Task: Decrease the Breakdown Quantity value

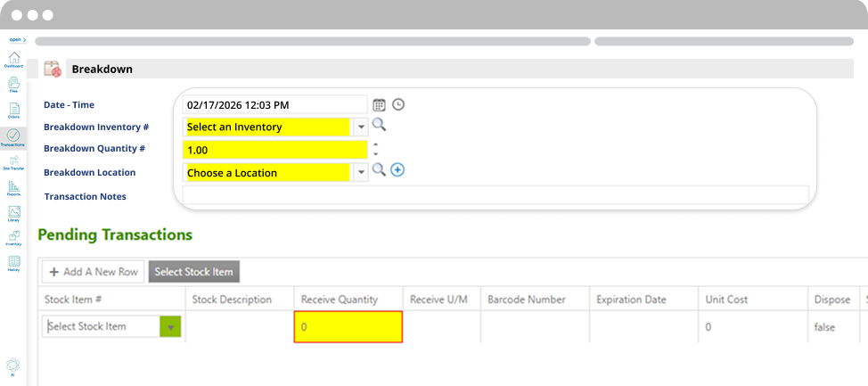Action: [x=376, y=154]
